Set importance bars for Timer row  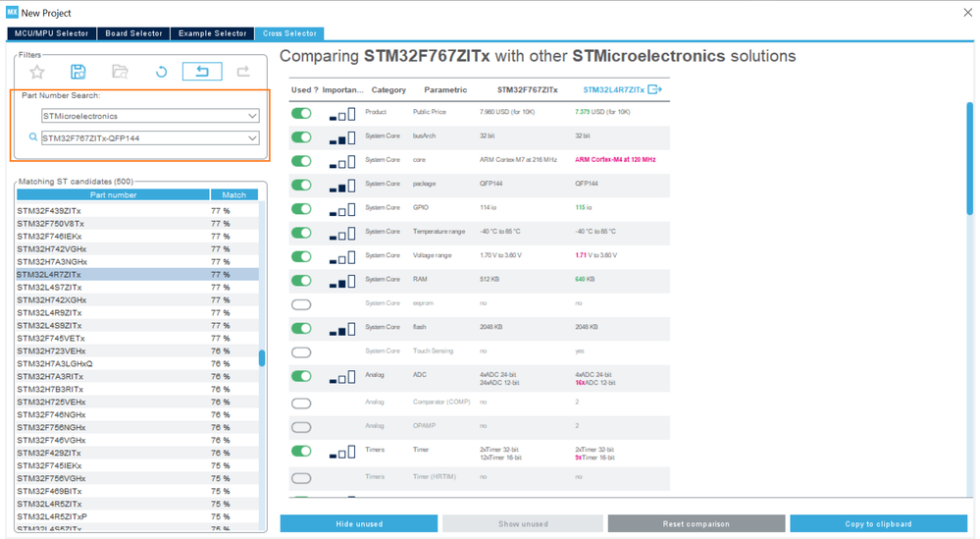click(342, 452)
